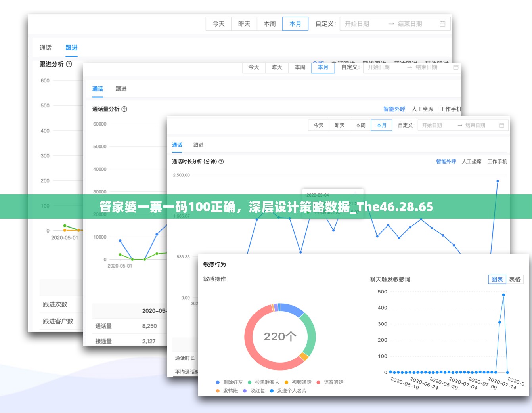Click 昨天 in 通话量分析 window
This screenshot has height=413, width=532.
[277, 67]
